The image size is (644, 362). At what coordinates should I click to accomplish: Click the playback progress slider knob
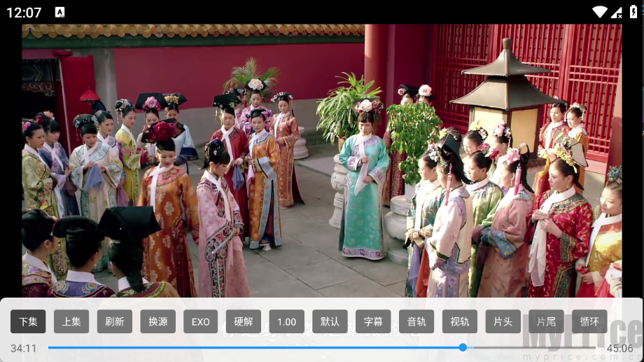point(463,347)
